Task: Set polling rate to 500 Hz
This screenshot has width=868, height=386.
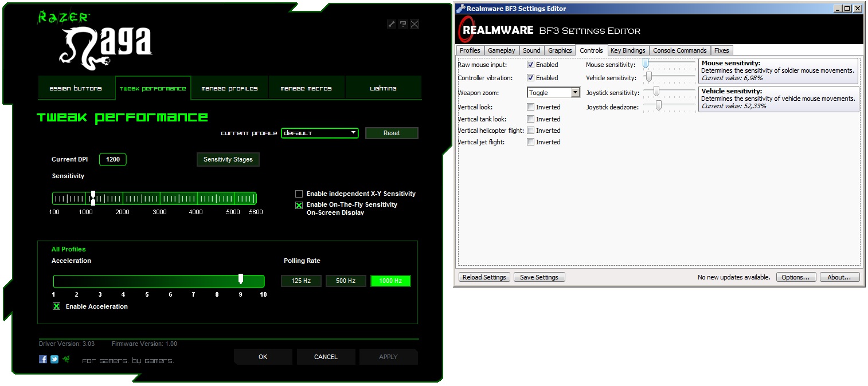Action: [346, 281]
